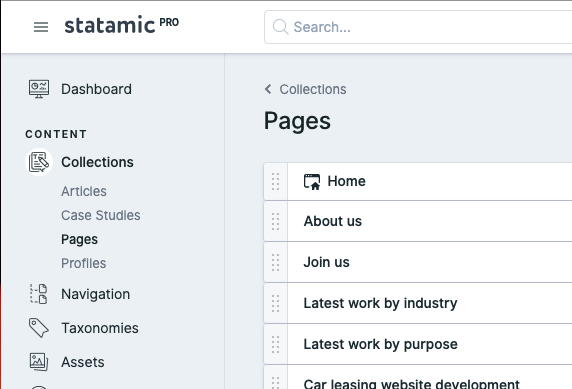
Task: Click back chevron beside Collections breadcrumb
Action: click(268, 89)
